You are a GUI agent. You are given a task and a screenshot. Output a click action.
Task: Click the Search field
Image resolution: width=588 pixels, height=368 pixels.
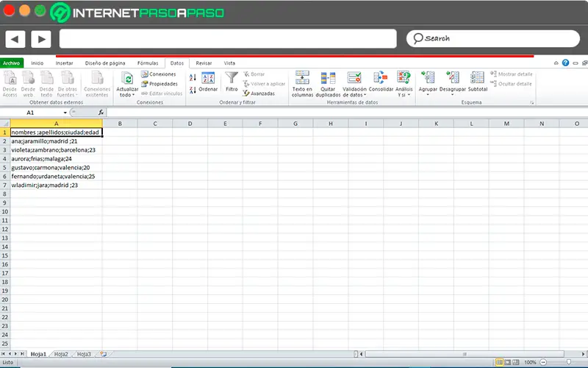(493, 39)
